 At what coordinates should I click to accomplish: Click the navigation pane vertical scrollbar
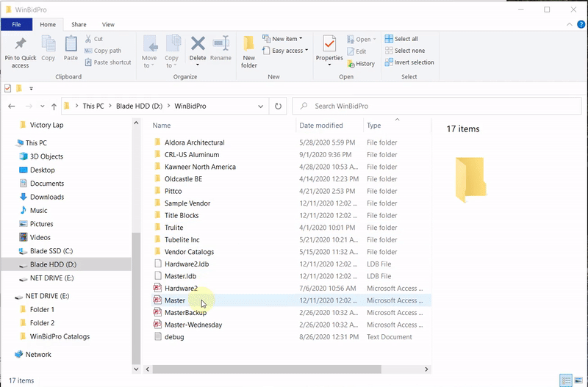(136, 298)
